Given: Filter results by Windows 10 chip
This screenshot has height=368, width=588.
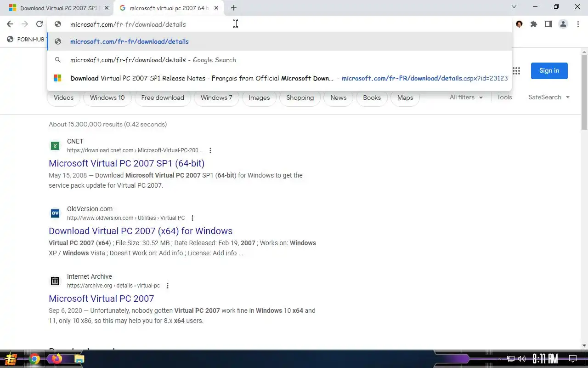Looking at the screenshot, I should [x=107, y=98].
